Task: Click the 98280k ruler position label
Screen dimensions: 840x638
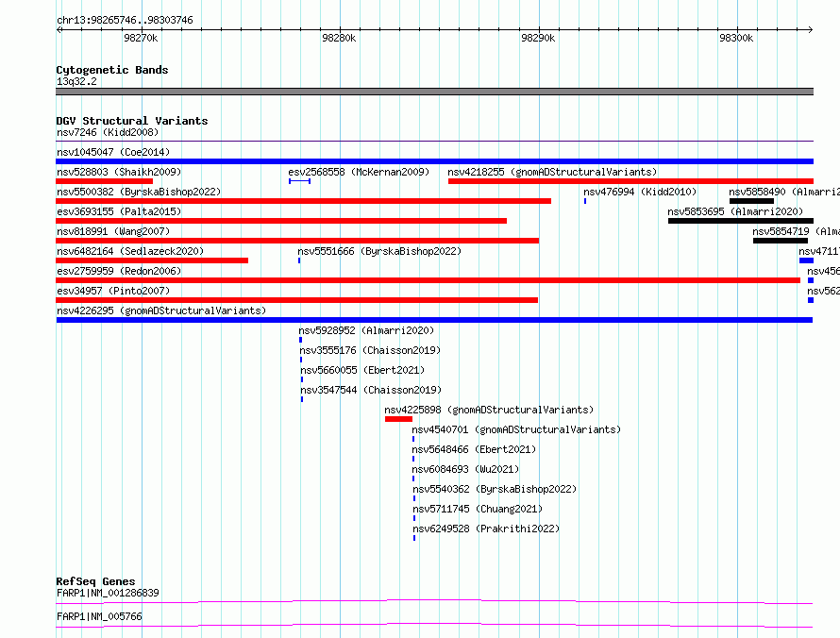Action: tap(339, 38)
